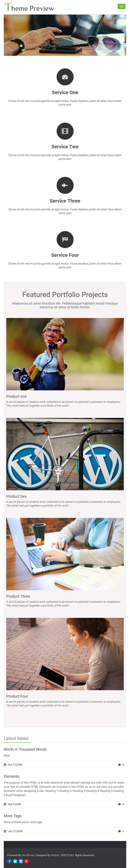Open the Product Four tablet image
Screen dimensions: 130x868
click(x=65, y=654)
